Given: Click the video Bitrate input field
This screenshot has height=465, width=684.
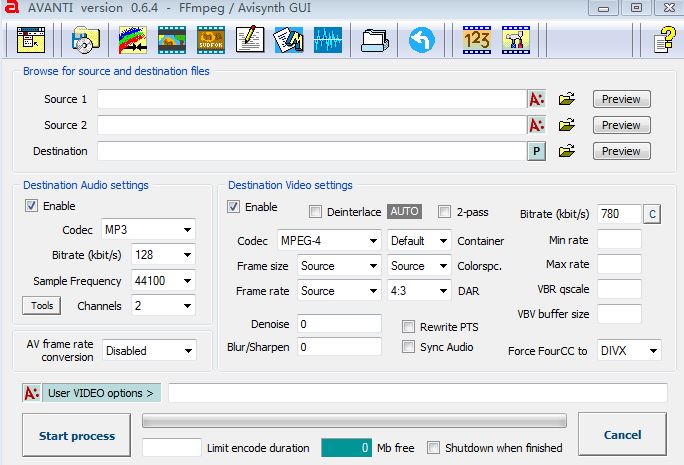Looking at the screenshot, I should [618, 214].
